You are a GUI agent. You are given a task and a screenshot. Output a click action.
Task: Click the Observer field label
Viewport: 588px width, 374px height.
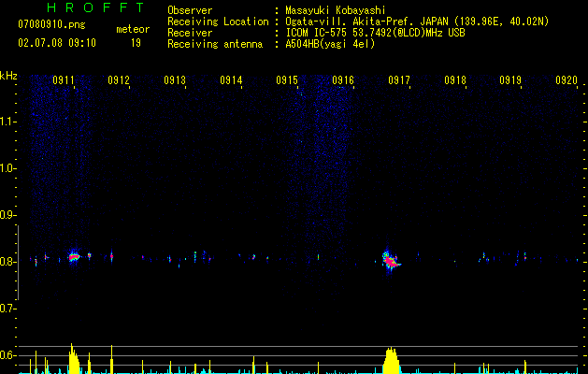pos(190,10)
